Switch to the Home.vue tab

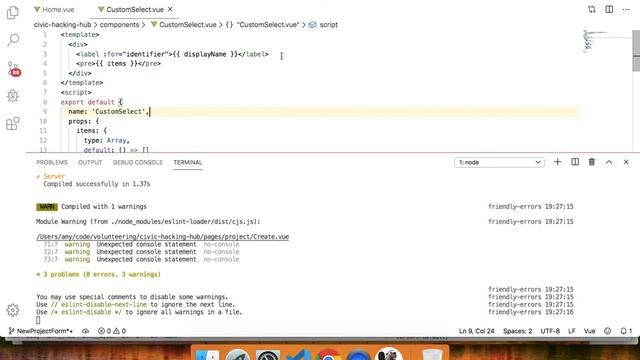coord(54,9)
